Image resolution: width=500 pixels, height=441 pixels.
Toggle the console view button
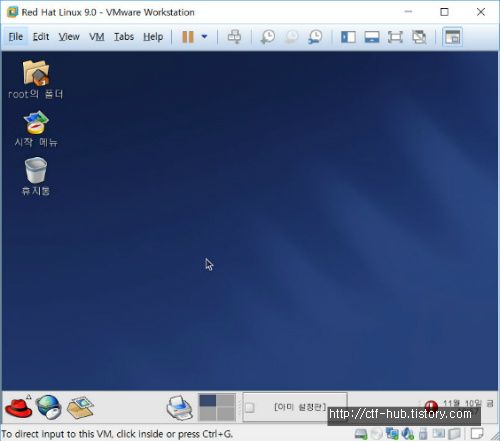452,37
